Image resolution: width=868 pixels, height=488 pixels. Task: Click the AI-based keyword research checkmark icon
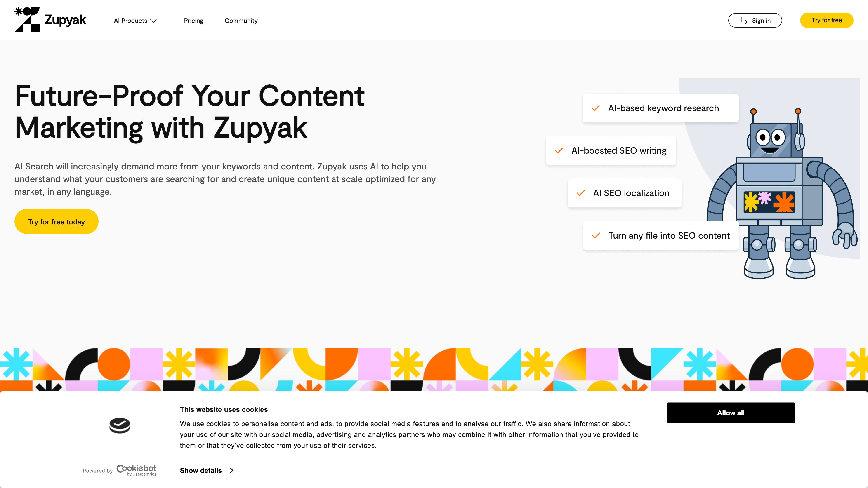596,108
